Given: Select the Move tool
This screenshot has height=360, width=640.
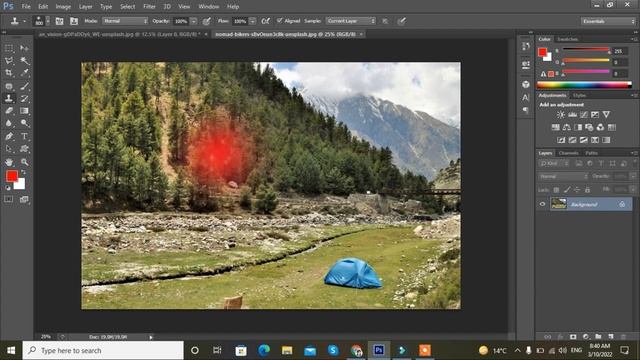Looking at the screenshot, I should click(24, 48).
